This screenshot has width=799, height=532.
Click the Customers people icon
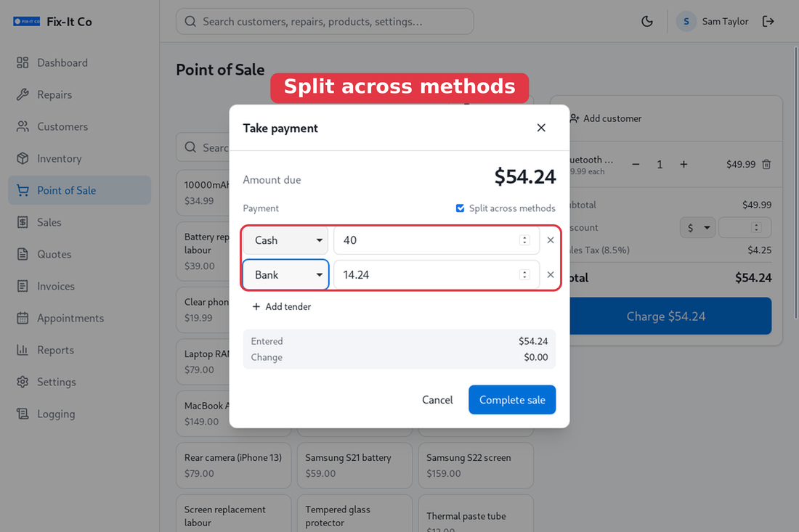click(23, 127)
